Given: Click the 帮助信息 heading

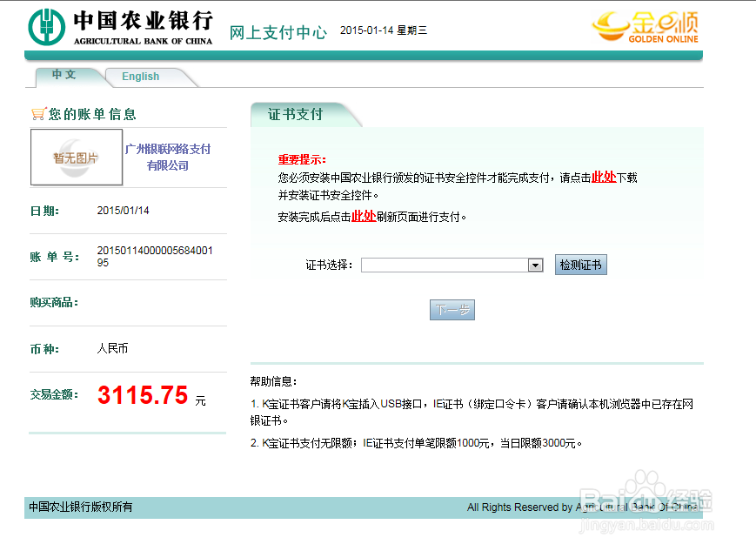Looking at the screenshot, I should [x=273, y=381].
